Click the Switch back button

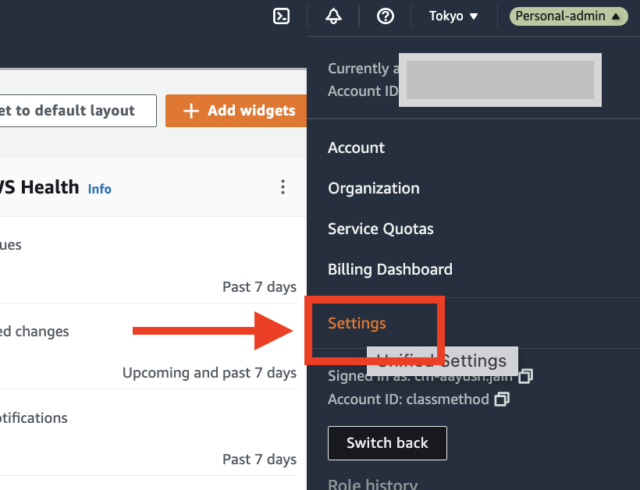coord(387,443)
